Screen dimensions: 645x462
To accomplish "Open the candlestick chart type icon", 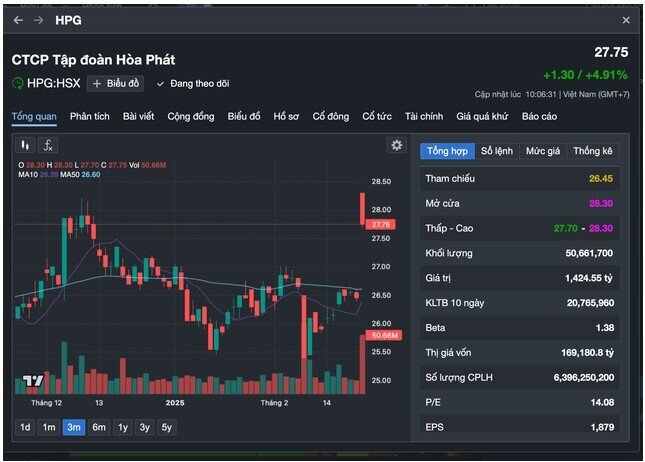I will [x=25, y=145].
